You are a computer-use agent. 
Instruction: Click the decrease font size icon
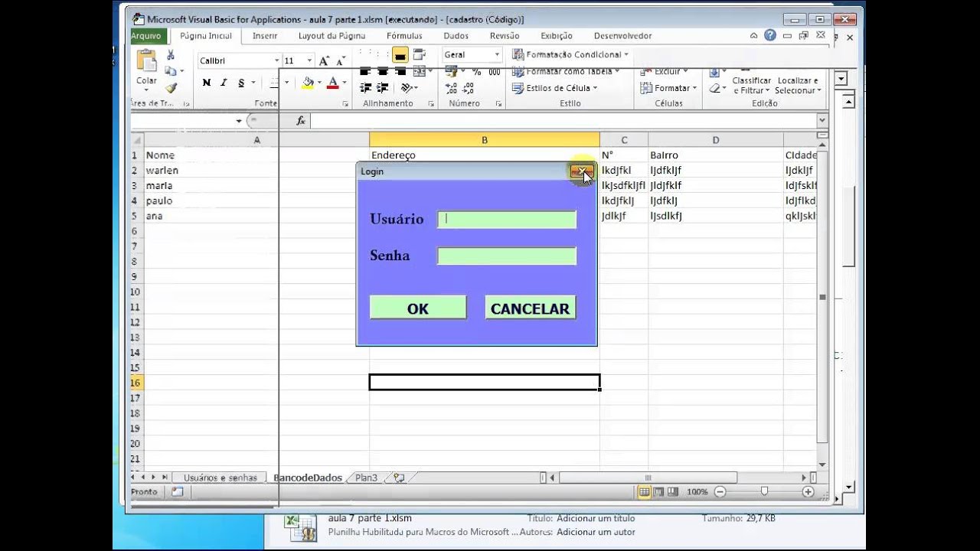click(340, 60)
